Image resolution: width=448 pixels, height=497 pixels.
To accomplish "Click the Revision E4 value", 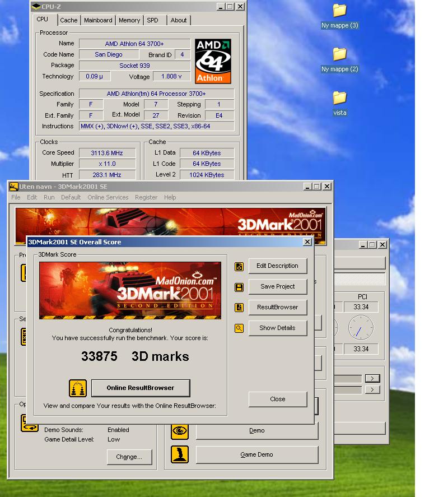I will (220, 115).
